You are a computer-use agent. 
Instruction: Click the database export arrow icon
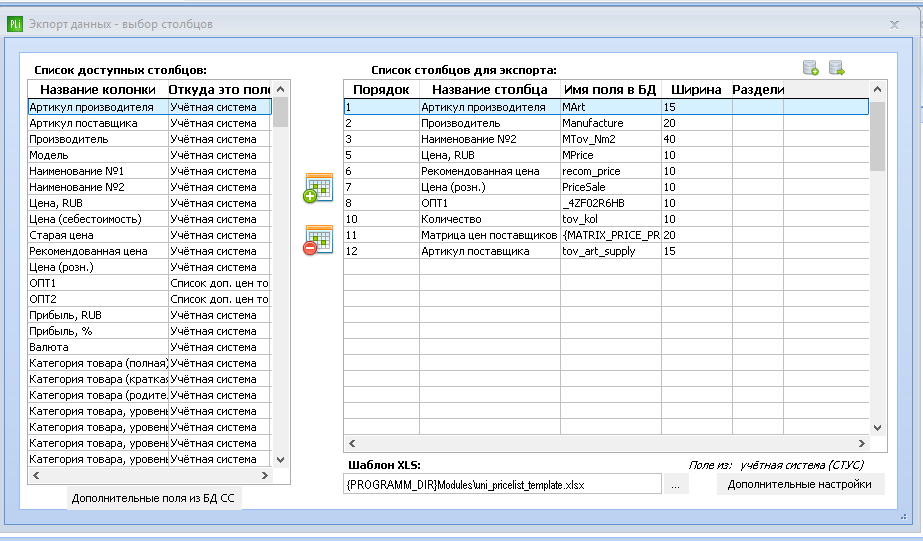[836, 68]
